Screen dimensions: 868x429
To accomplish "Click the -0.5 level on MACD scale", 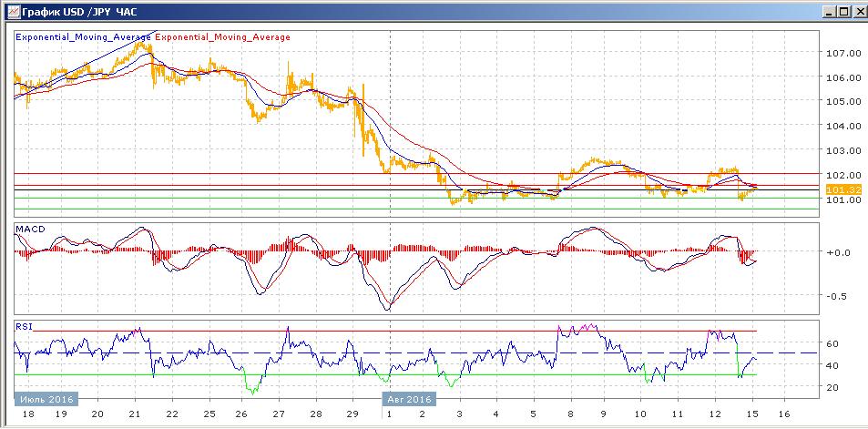I will [x=838, y=296].
